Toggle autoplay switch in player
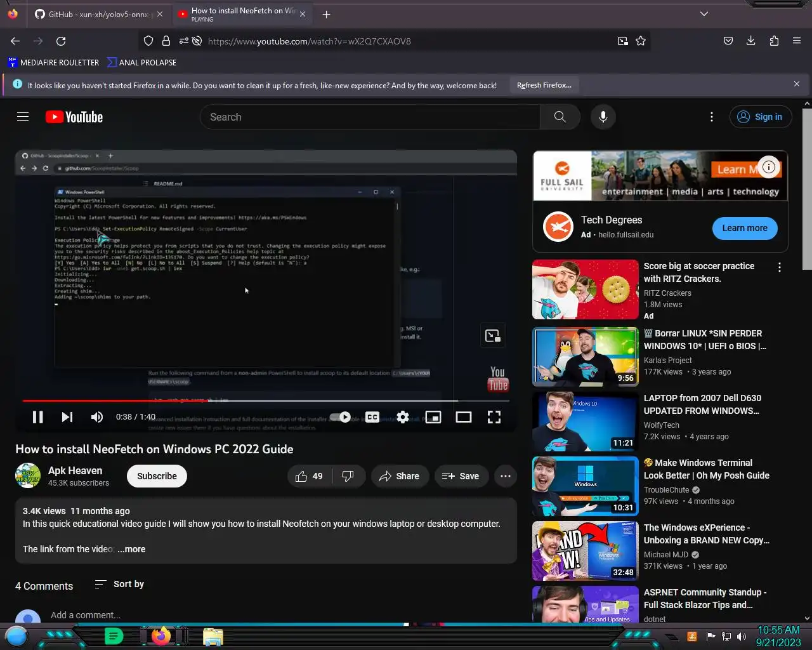812x650 pixels. click(x=341, y=417)
